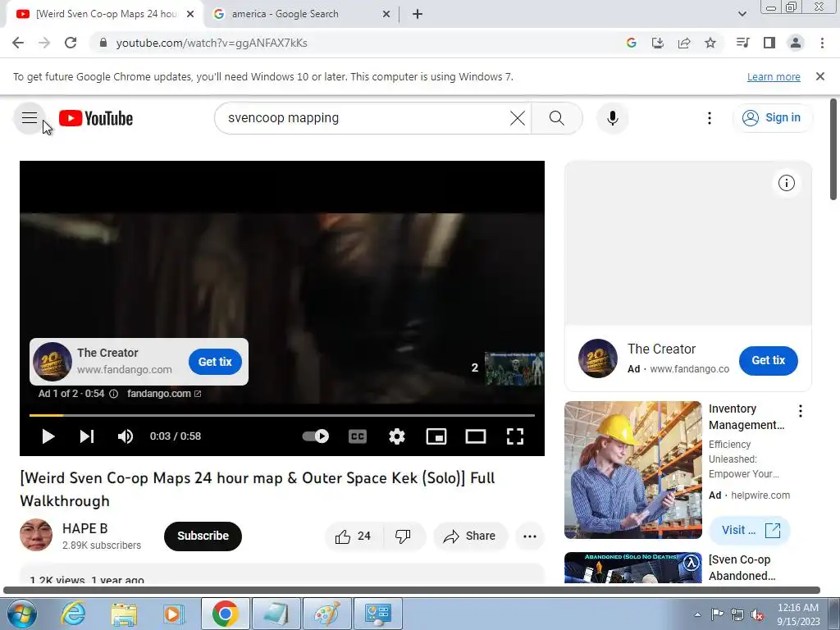Open the HAPE B channel name
The height and width of the screenshot is (630, 840).
(x=84, y=529)
